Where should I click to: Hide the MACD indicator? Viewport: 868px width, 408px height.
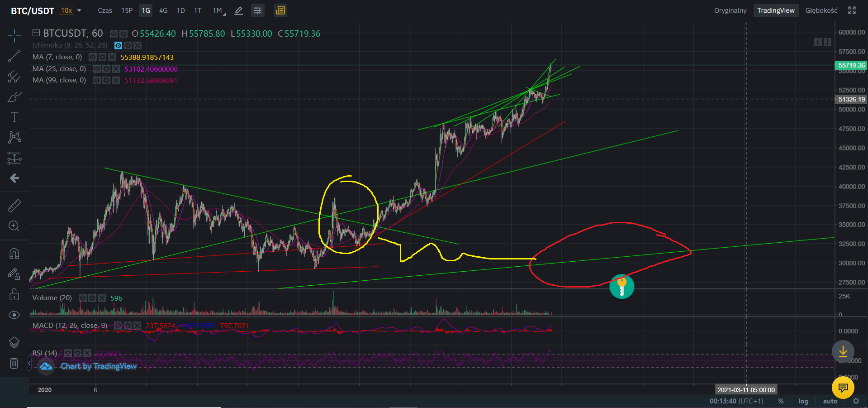[x=118, y=326]
